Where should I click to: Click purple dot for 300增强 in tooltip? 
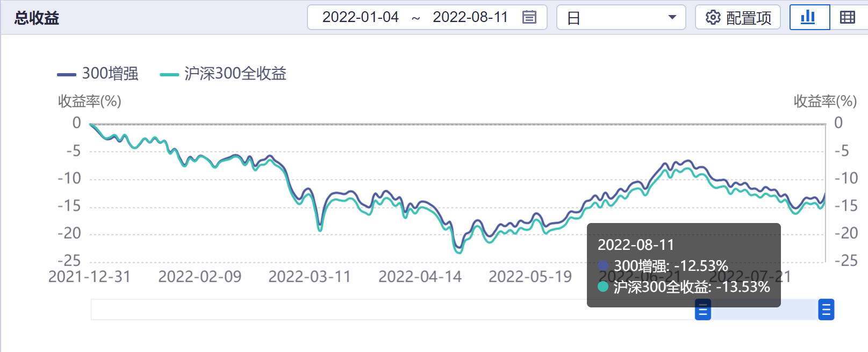(x=603, y=265)
